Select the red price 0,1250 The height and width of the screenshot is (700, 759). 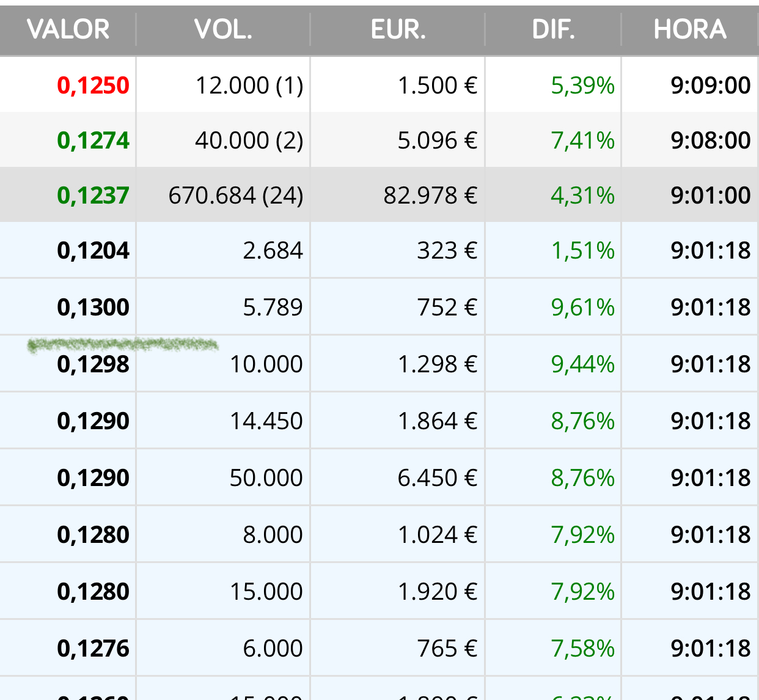93,86
